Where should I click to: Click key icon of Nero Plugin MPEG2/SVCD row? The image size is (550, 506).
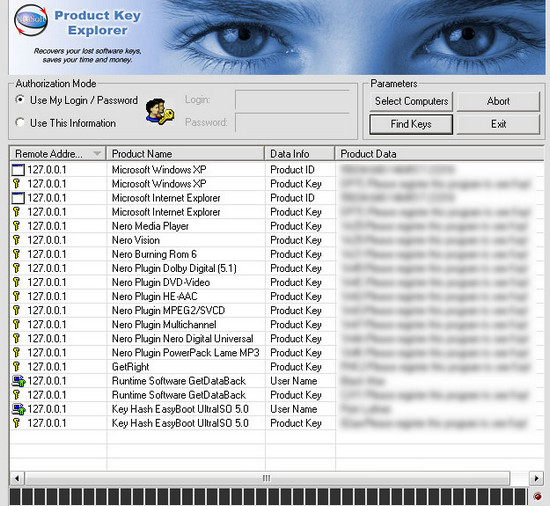click(x=16, y=310)
